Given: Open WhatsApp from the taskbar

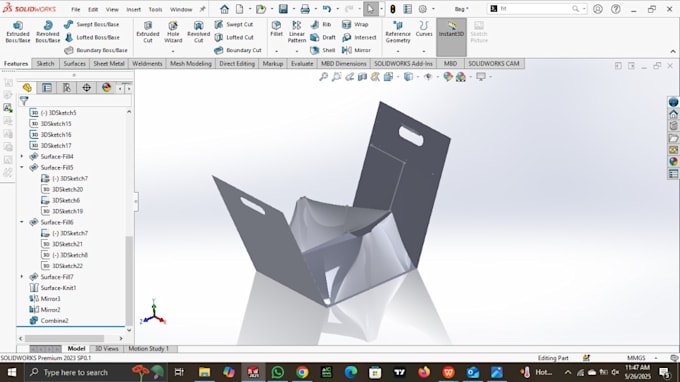Looking at the screenshot, I should pos(278,372).
